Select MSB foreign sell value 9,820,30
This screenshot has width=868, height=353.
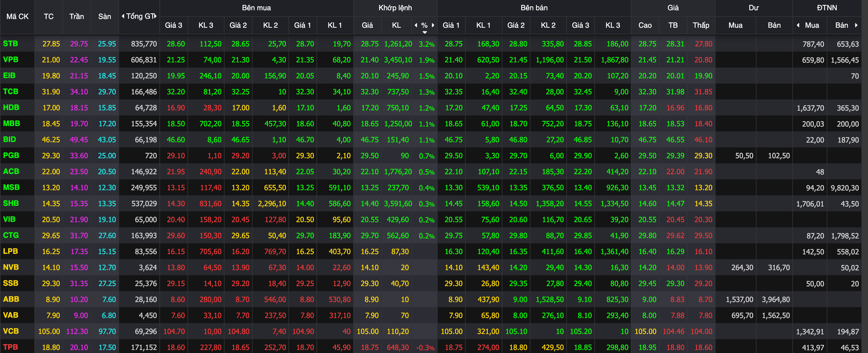pos(845,188)
